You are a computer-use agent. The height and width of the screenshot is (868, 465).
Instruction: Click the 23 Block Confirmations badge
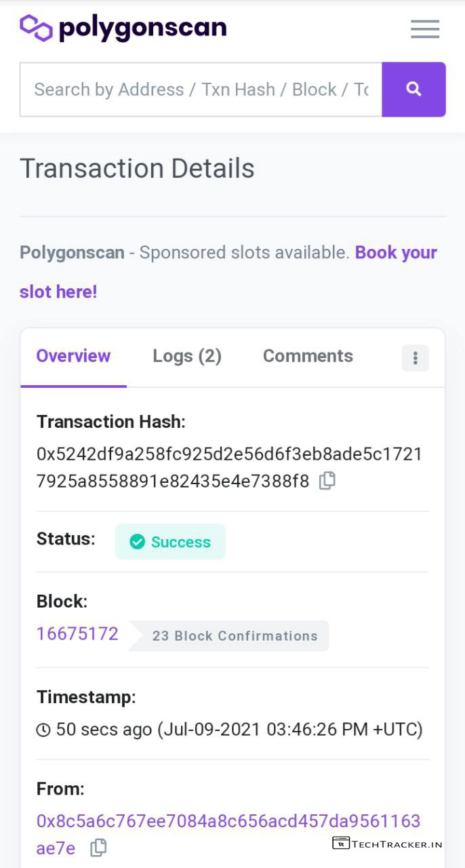point(235,636)
